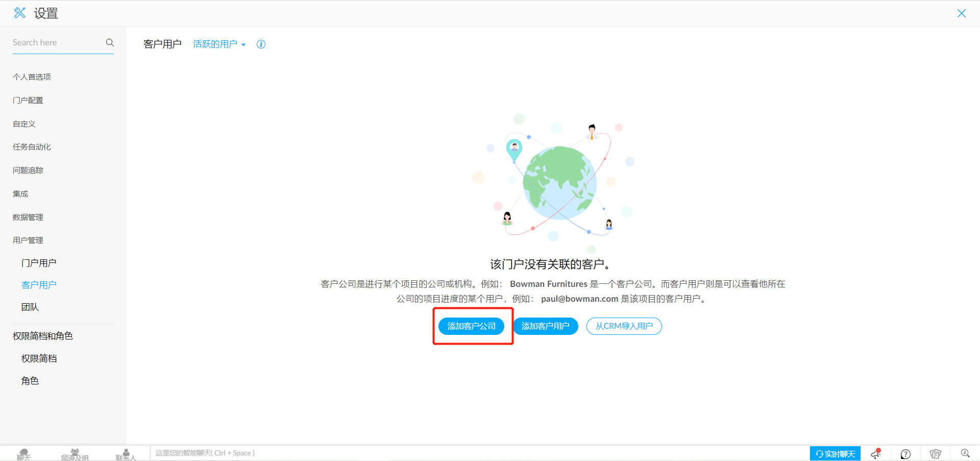Click the 聊天 chat icon in bottom bar
The height and width of the screenshot is (461, 980).
23,454
